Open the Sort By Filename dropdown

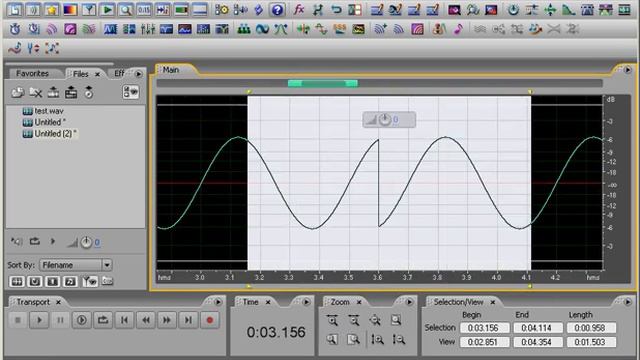[75, 265]
